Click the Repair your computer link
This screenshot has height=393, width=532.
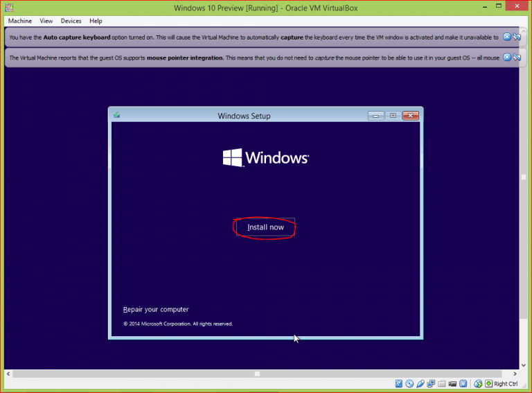pyautogui.click(x=156, y=310)
